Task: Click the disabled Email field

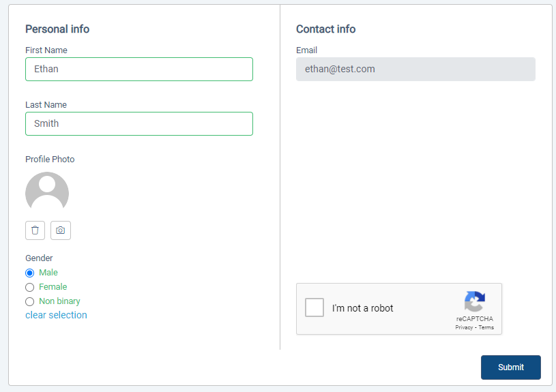Action: pos(415,69)
